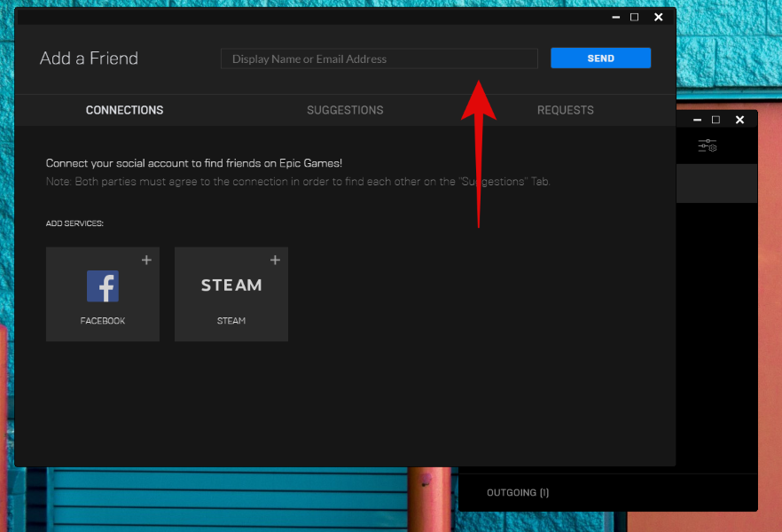Click the Steam logo tile
The image size is (782, 532).
pyautogui.click(x=231, y=286)
